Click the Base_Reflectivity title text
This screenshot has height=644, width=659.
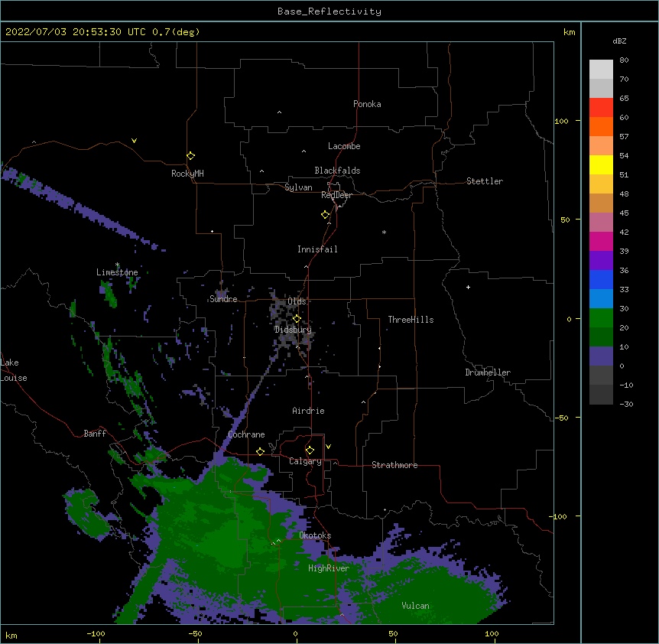(x=329, y=11)
